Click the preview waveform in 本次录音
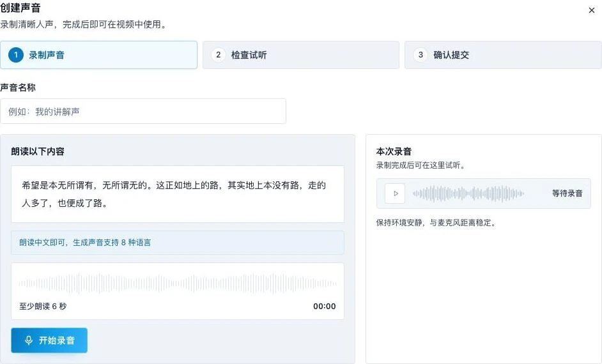Image resolution: width=602 pixels, height=364 pixels. click(x=468, y=193)
